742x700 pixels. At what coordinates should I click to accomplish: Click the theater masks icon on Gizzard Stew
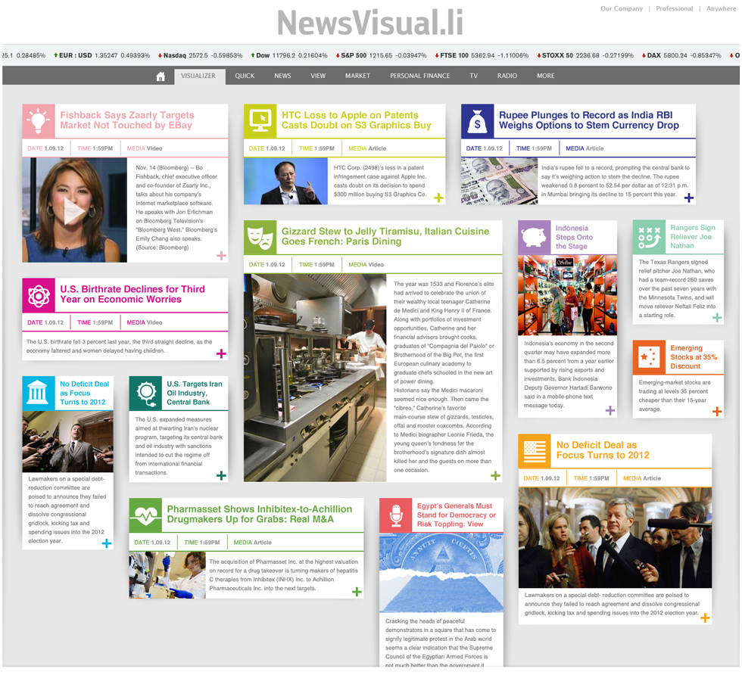[260, 237]
